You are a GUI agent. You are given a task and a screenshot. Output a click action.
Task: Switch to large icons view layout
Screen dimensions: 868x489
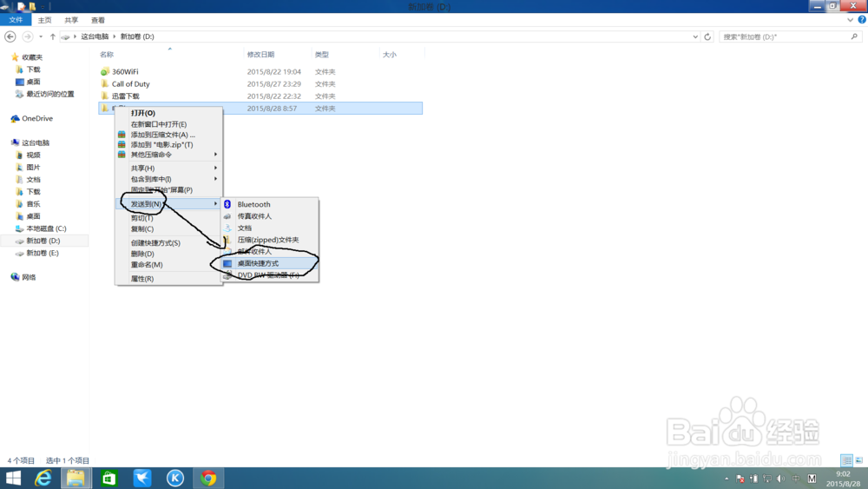point(859,460)
